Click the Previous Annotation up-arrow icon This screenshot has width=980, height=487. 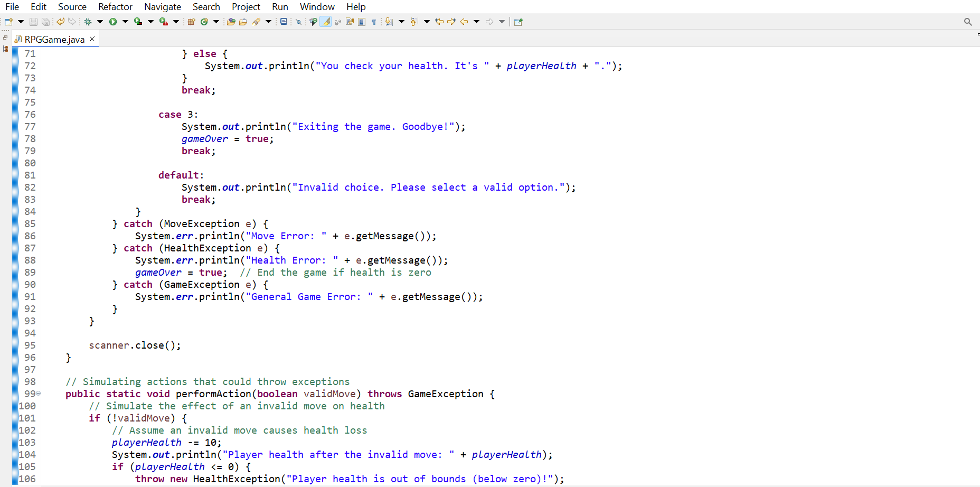(x=414, y=22)
